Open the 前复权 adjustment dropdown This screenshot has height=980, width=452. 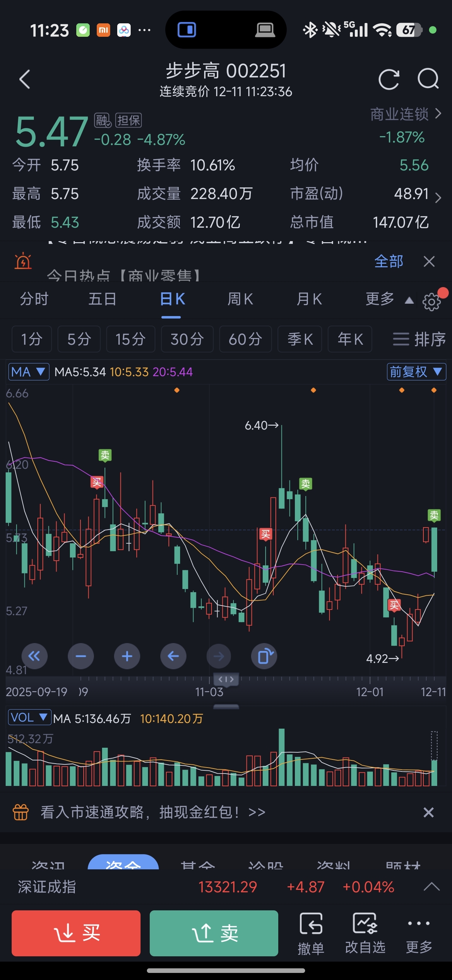(416, 372)
